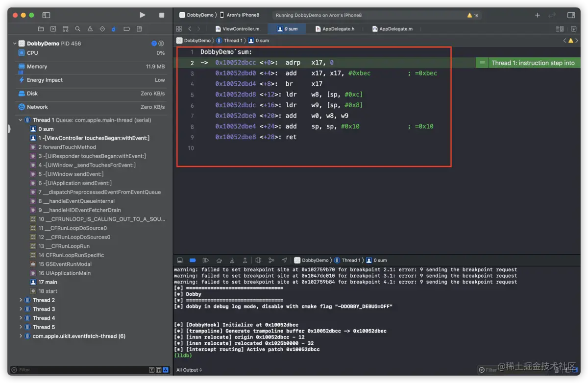
Task: Click the Debug View Hierarchy icon
Action: [x=258, y=260]
